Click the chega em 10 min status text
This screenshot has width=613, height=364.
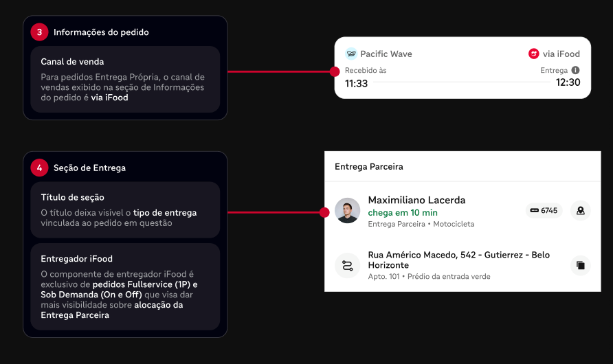coord(403,212)
